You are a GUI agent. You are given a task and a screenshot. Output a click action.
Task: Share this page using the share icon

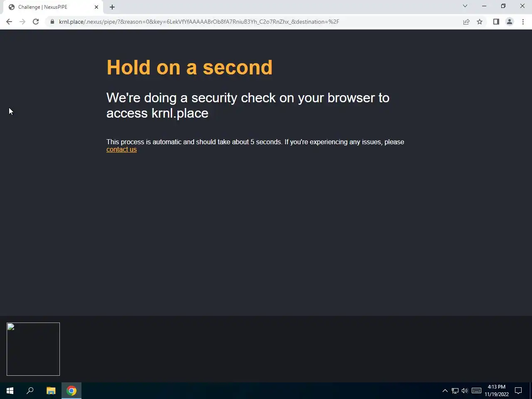[466, 22]
